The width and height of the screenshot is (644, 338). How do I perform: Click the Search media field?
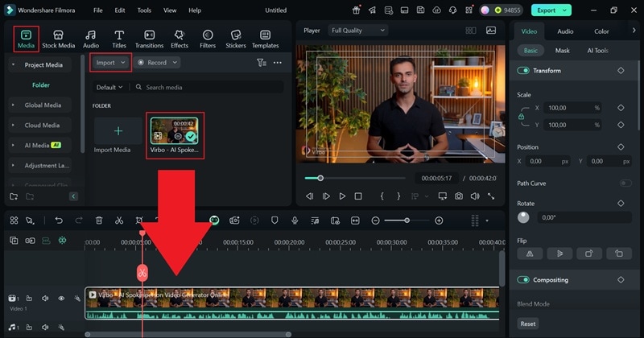(208, 87)
